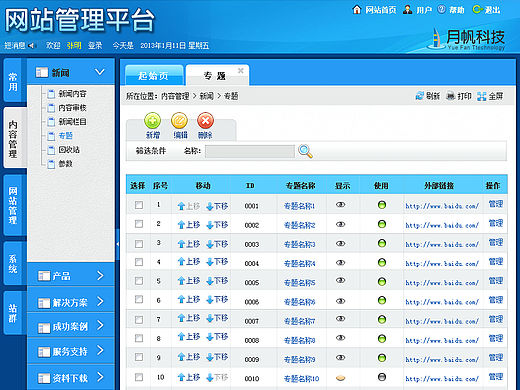Move row 0010 up with 上移
Screen dimensions: 520x390
tap(189, 377)
